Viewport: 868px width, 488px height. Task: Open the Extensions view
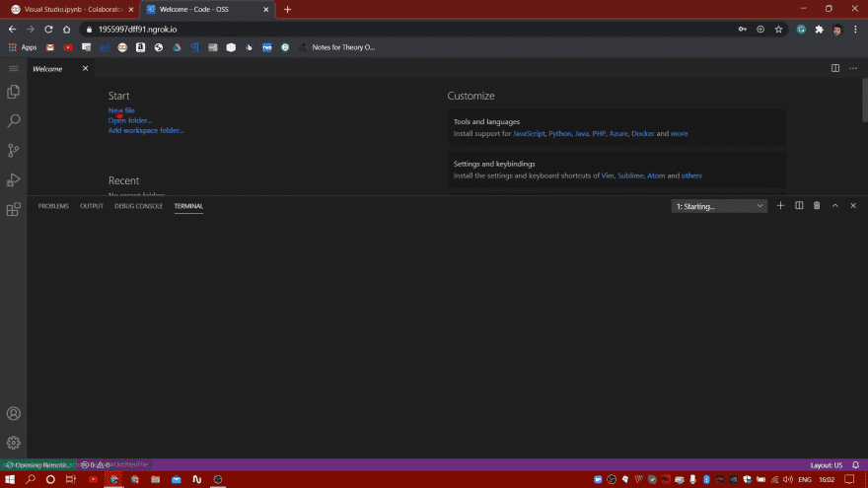13,209
